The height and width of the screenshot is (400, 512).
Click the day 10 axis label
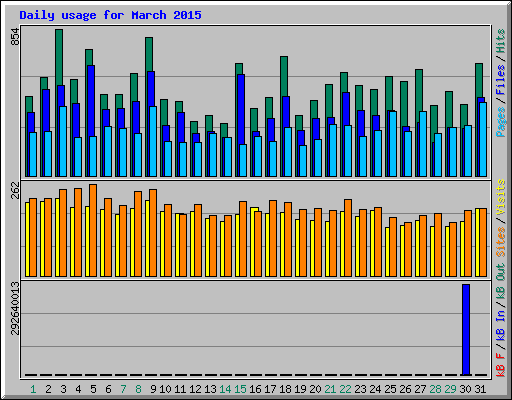coord(165,389)
